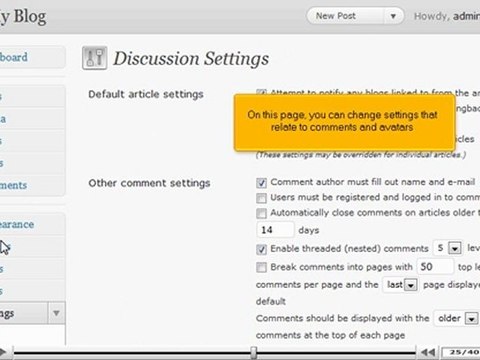
Task: Enable 'Break comments into pages' checkbox
Action: point(261,267)
